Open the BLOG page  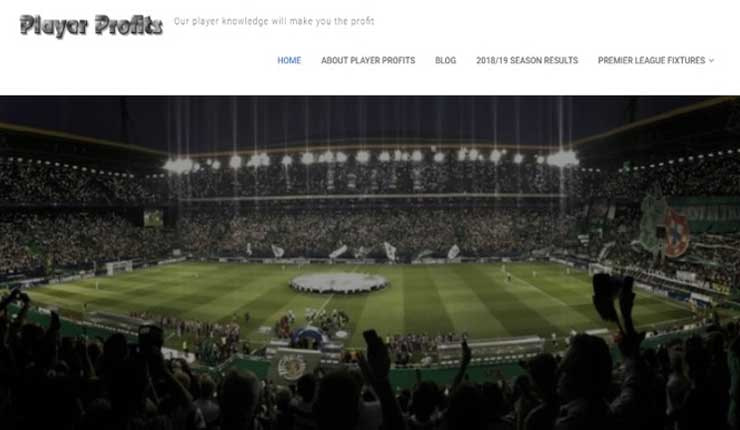click(446, 60)
